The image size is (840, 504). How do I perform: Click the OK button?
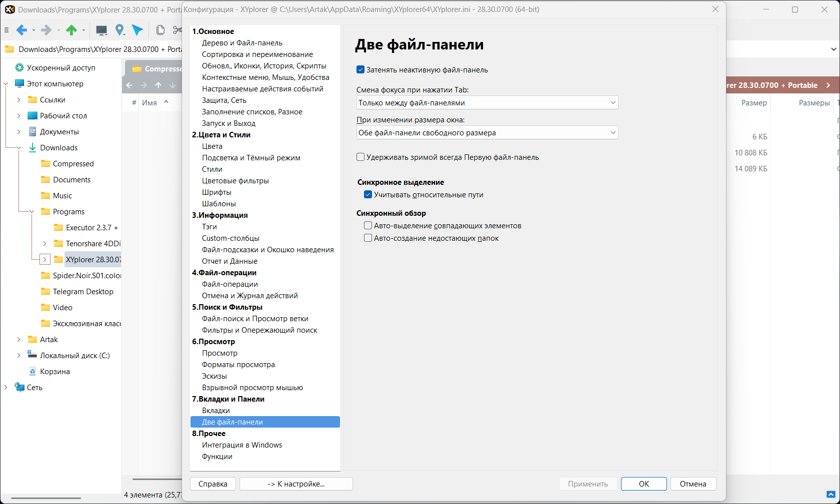[644, 484]
